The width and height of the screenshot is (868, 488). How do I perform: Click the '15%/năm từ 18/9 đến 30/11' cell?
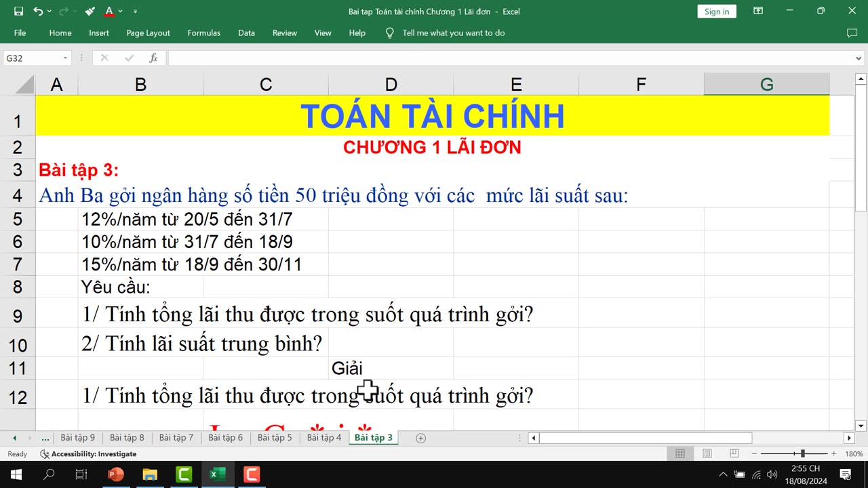click(x=192, y=264)
